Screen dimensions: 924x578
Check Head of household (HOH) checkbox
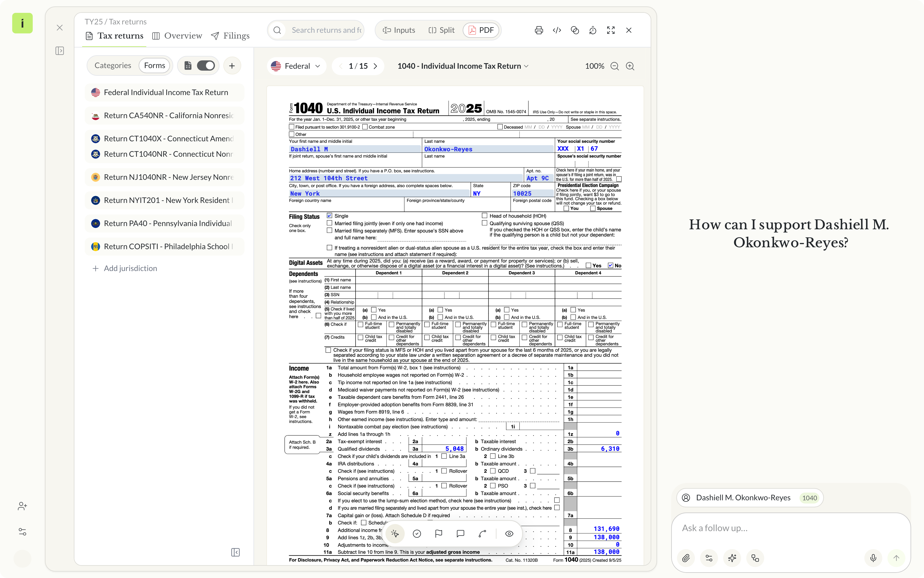point(484,216)
